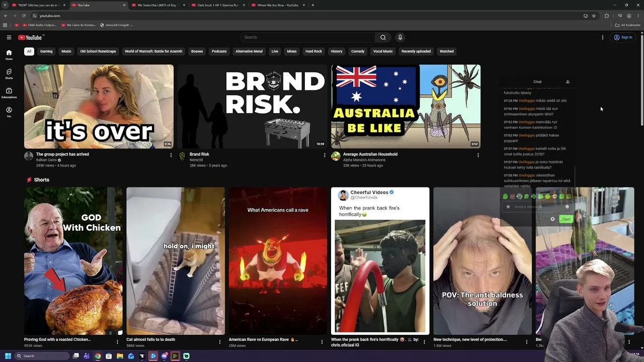The height and width of the screenshot is (362, 644).
Task: Open YouTube settings three-dot menu
Action: [602, 37]
